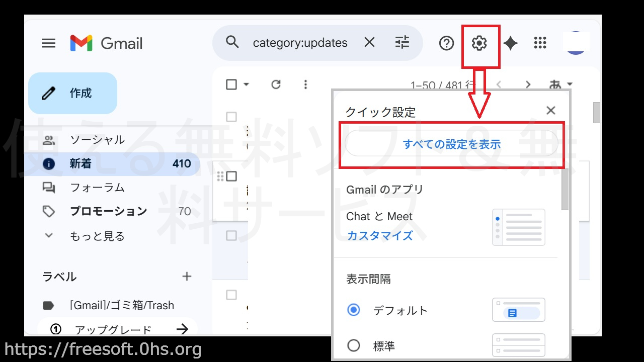
Task: Expand もっと見る in the sidebar
Action: [97, 236]
